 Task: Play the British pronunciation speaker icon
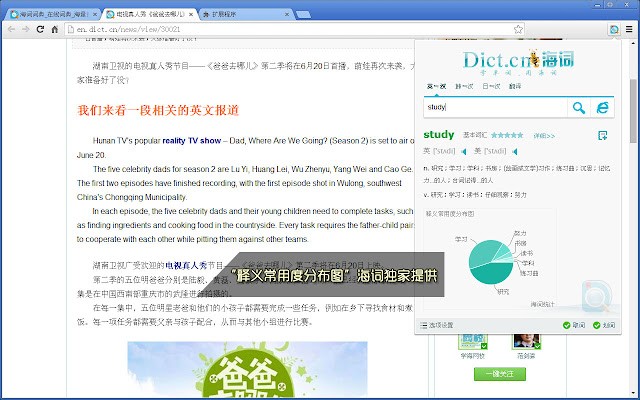tap(464, 152)
